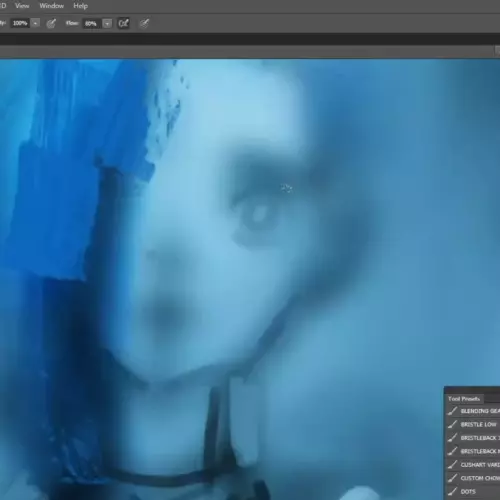Select first BRISTLEBACK preset brush icon
This screenshot has width=500, height=500.
tap(452, 438)
